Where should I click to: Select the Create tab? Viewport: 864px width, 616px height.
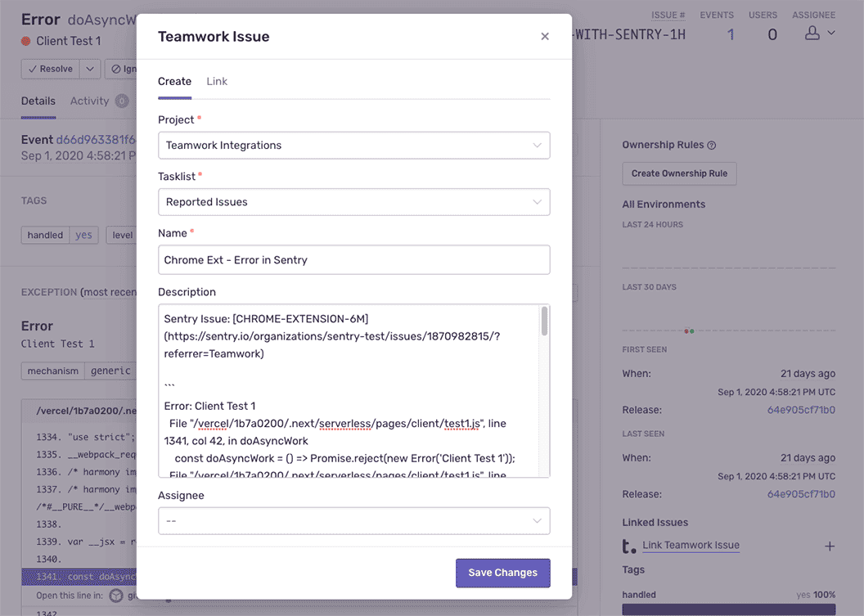pos(174,82)
